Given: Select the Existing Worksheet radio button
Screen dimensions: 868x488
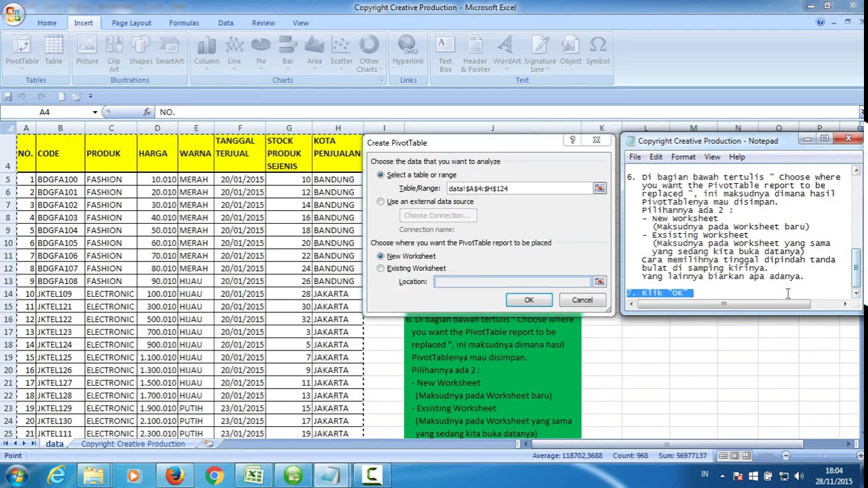Looking at the screenshot, I should click(380, 268).
